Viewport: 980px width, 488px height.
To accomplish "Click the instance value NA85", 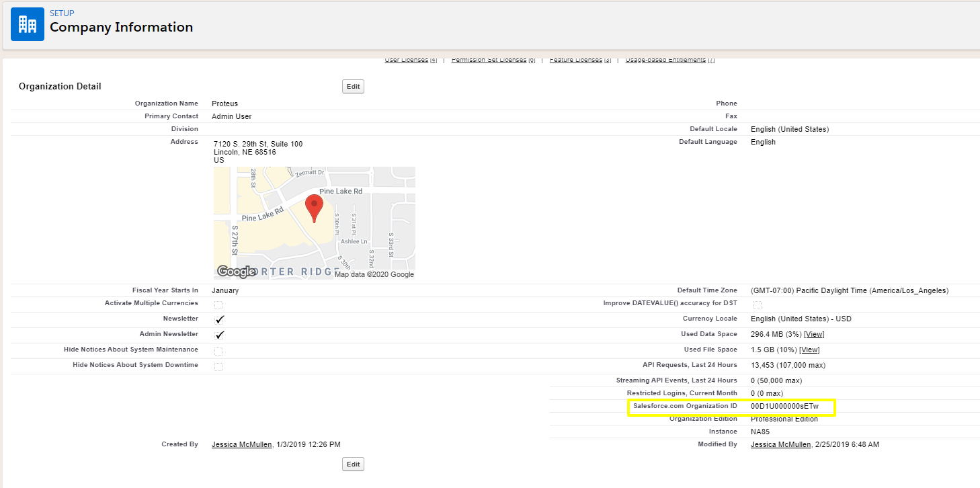I will [761, 432].
